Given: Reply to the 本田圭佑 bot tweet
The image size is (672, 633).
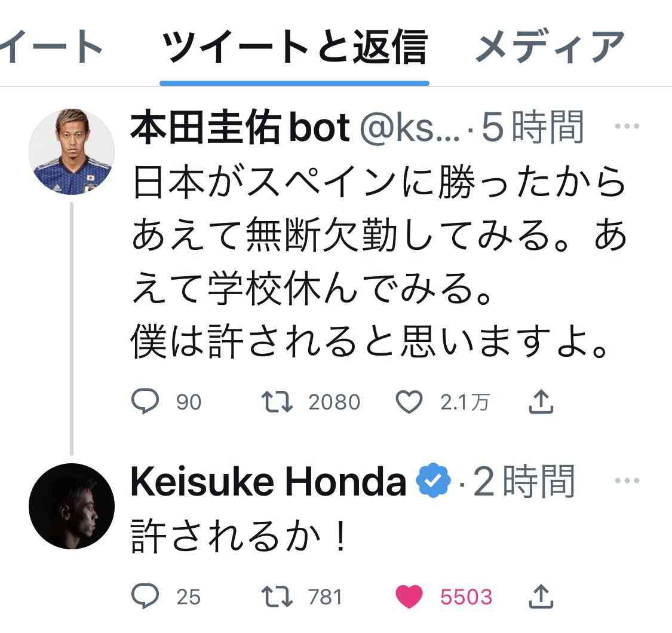Looking at the screenshot, I should pos(145,402).
